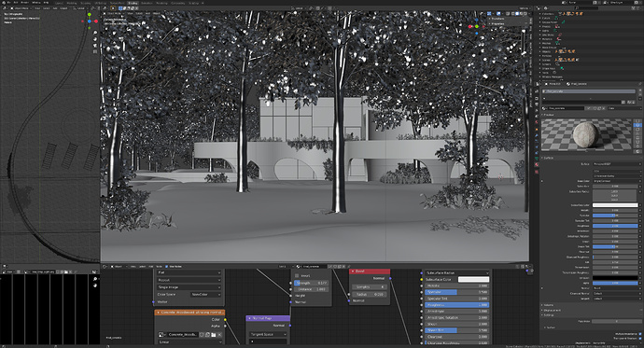
Task: Click Subsurface Color swatch on Principled node
Action: 473,279
